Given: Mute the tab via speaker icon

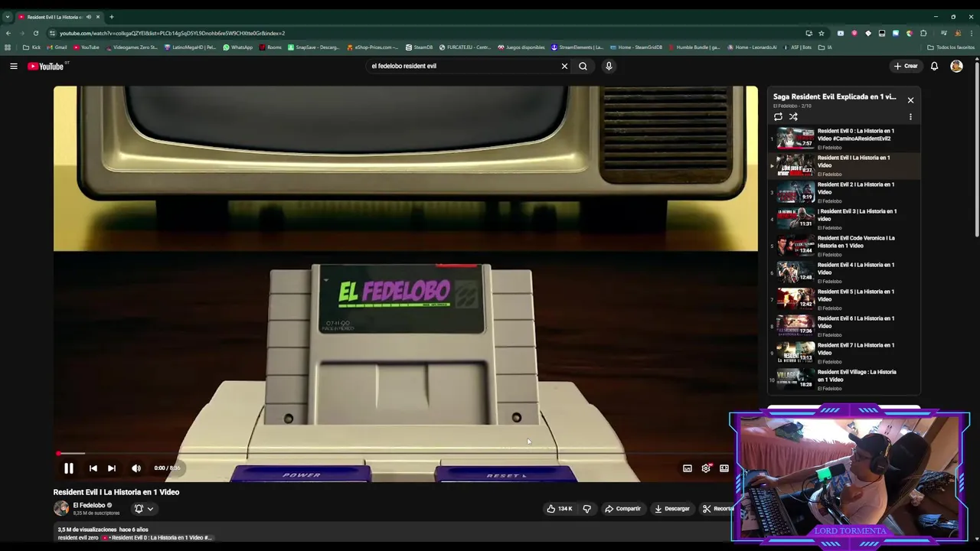Looking at the screenshot, I should pyautogui.click(x=88, y=17).
